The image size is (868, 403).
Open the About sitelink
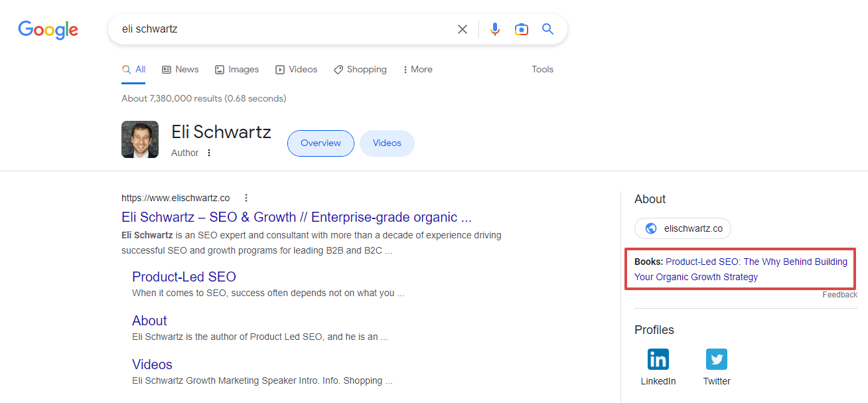click(x=149, y=321)
